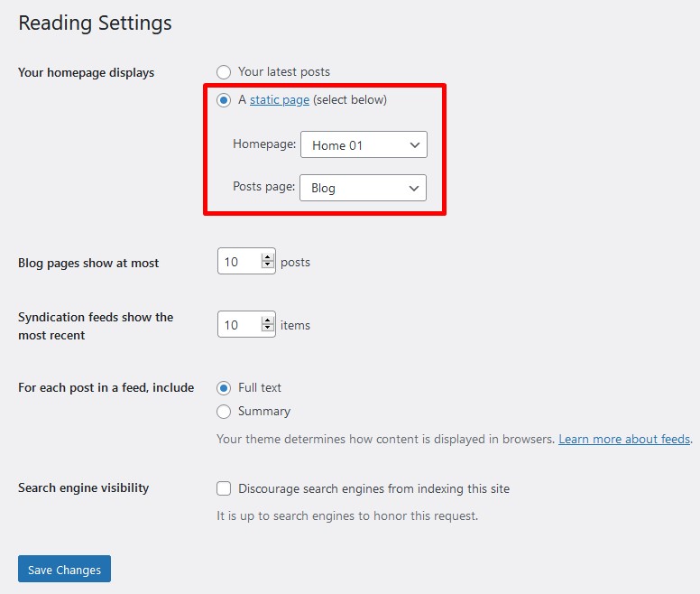Viewport: 700px width, 594px height.
Task: Expand the Homepage dropdown showing Home 01
Action: point(364,144)
